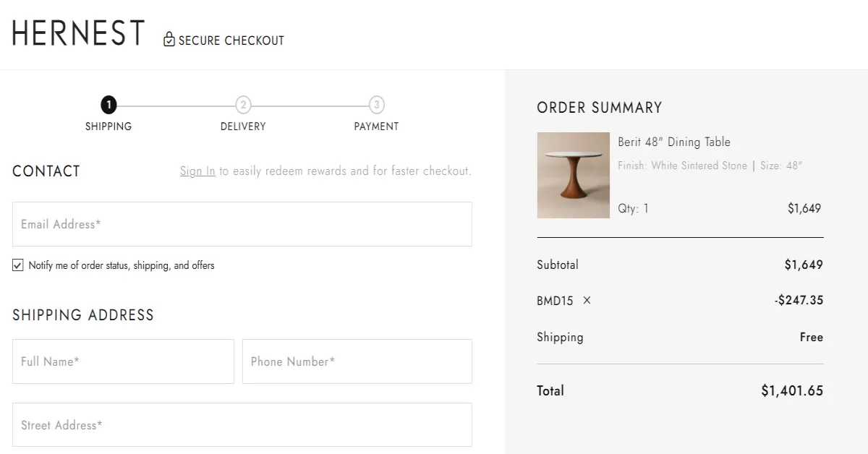Switch to the DELIVERY step
Image resolution: width=868 pixels, height=454 pixels.
click(x=243, y=126)
